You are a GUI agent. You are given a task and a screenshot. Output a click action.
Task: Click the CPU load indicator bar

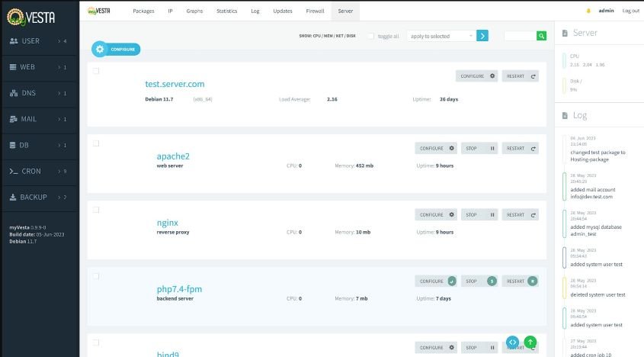[564, 60]
